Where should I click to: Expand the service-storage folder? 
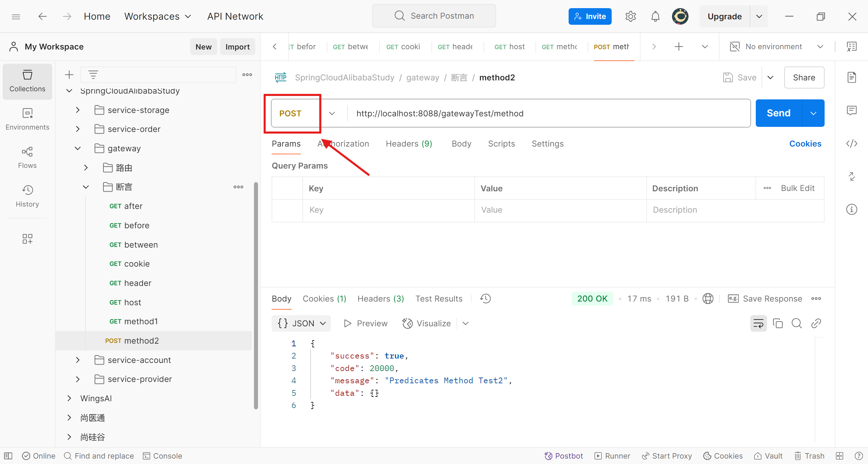click(x=78, y=110)
